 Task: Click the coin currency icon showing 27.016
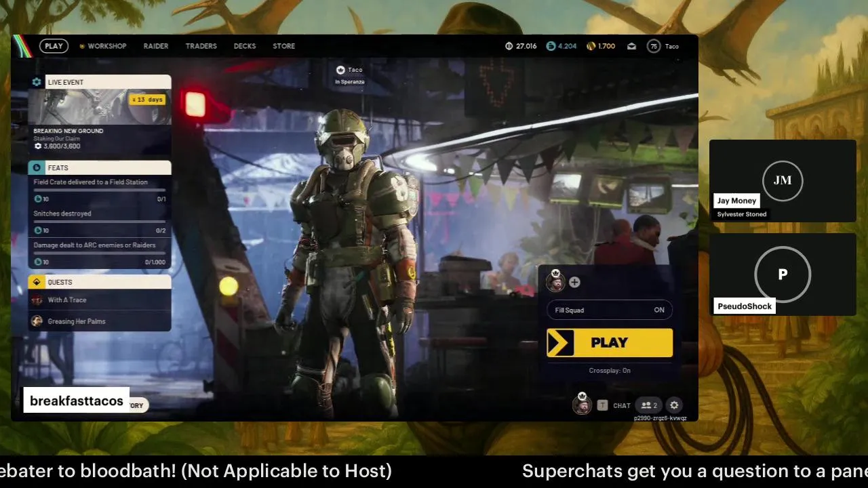[x=509, y=46]
